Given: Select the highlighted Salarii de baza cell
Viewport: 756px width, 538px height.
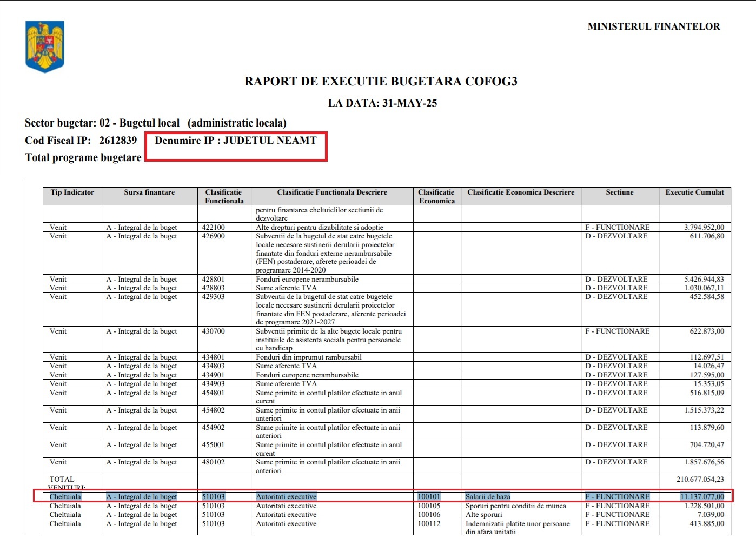Looking at the screenshot, I should (x=488, y=496).
